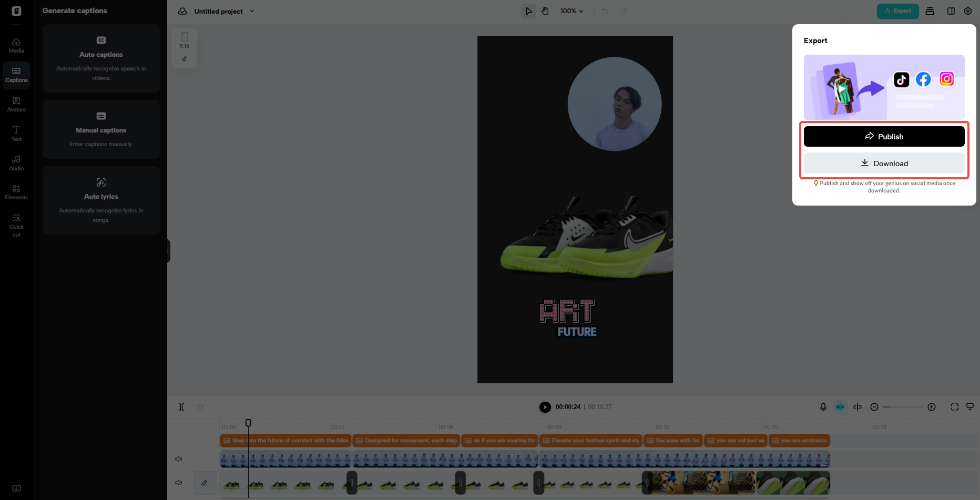This screenshot has width=980, height=500.
Task: Open editor settings gear icon
Action: coord(968,11)
